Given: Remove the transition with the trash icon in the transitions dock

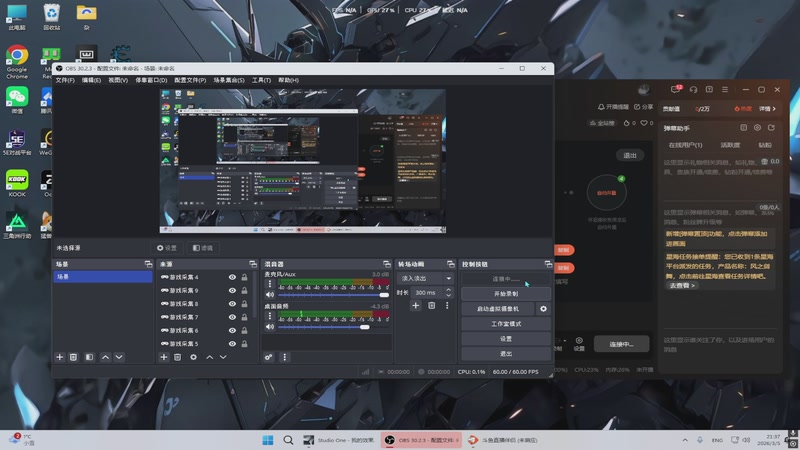Looking at the screenshot, I should click(x=432, y=306).
